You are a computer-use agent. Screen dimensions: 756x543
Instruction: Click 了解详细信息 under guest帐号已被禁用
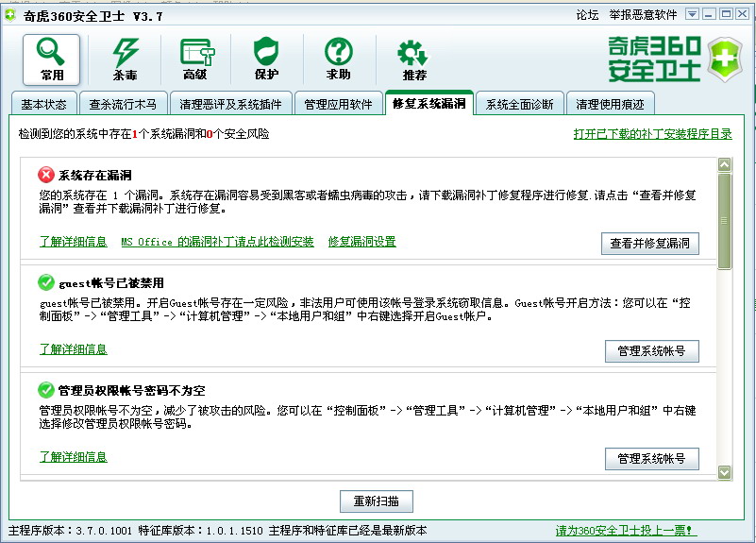(74, 349)
